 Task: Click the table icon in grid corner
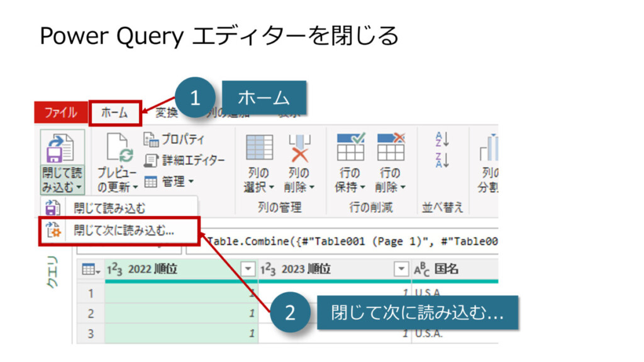point(89,270)
